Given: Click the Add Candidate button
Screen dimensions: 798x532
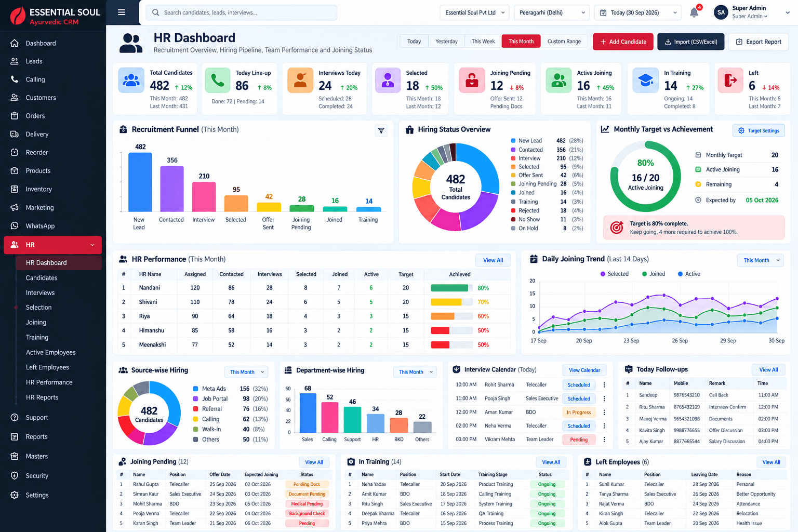Looking at the screenshot, I should [623, 42].
